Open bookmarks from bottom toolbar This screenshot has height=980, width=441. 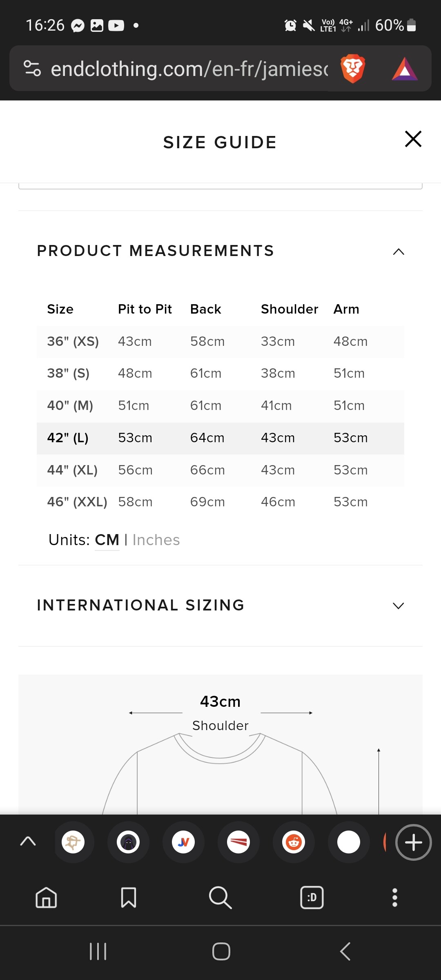[x=129, y=898]
